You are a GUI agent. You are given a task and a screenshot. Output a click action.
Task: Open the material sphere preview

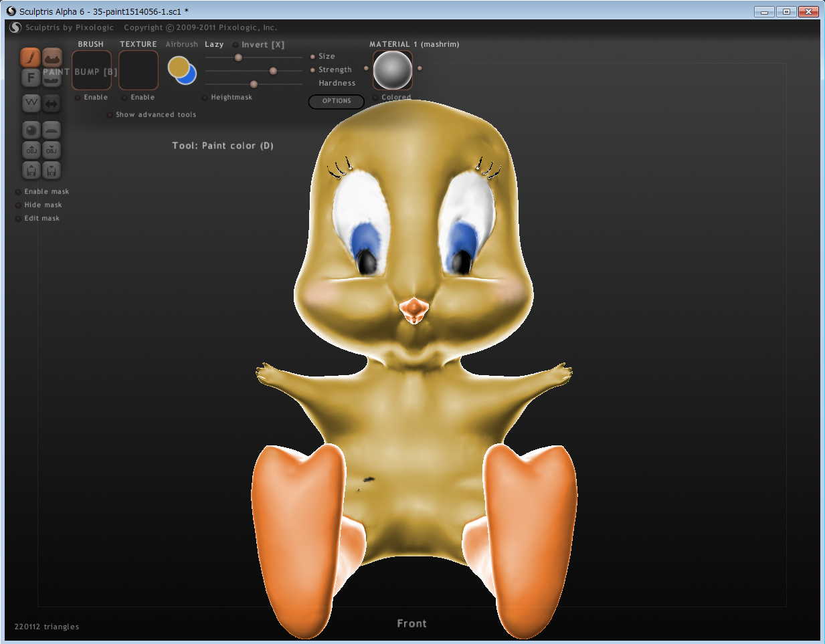(x=393, y=70)
